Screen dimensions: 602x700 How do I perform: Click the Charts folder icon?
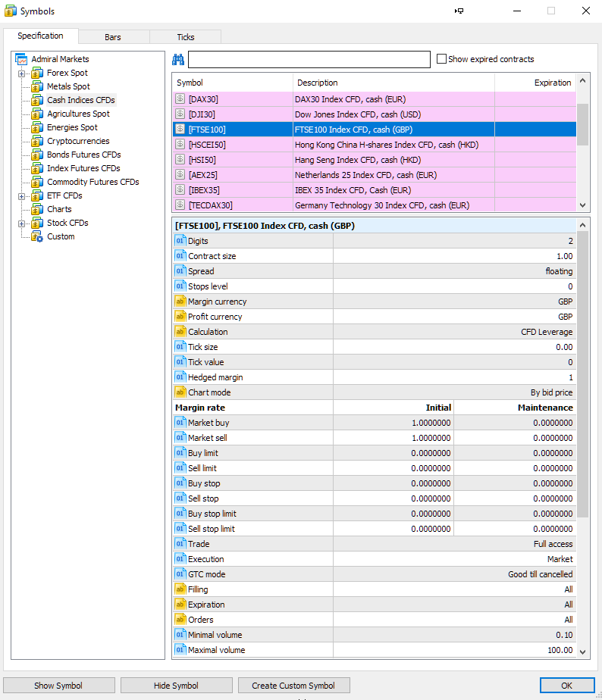coord(37,209)
